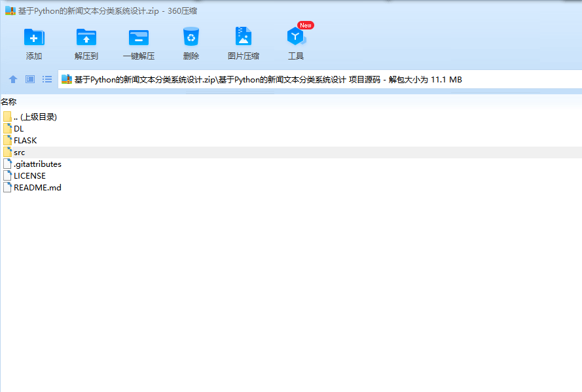The width and height of the screenshot is (582, 392).
Task: Select the src folder name
Action: pyautogui.click(x=19, y=152)
